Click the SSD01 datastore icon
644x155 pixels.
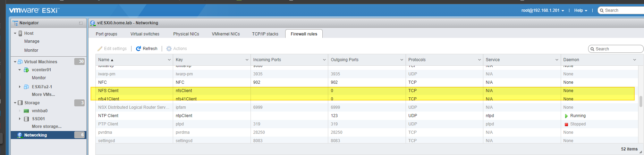[26, 119]
